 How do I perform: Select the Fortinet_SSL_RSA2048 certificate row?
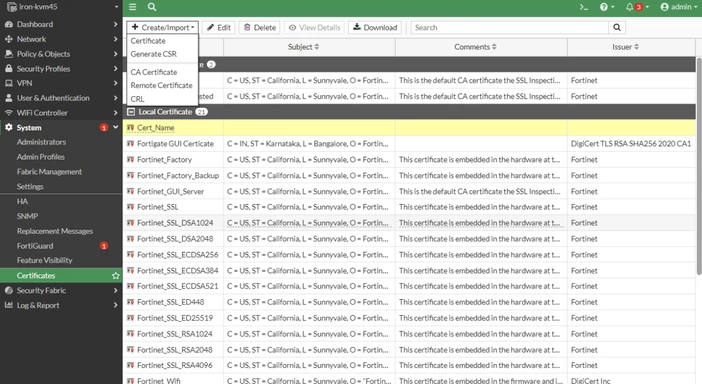pos(409,350)
